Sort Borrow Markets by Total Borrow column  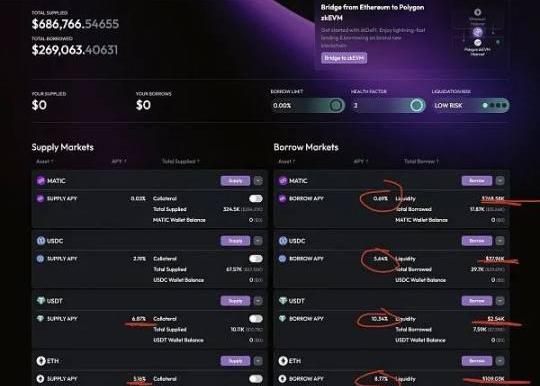pyautogui.click(x=421, y=161)
